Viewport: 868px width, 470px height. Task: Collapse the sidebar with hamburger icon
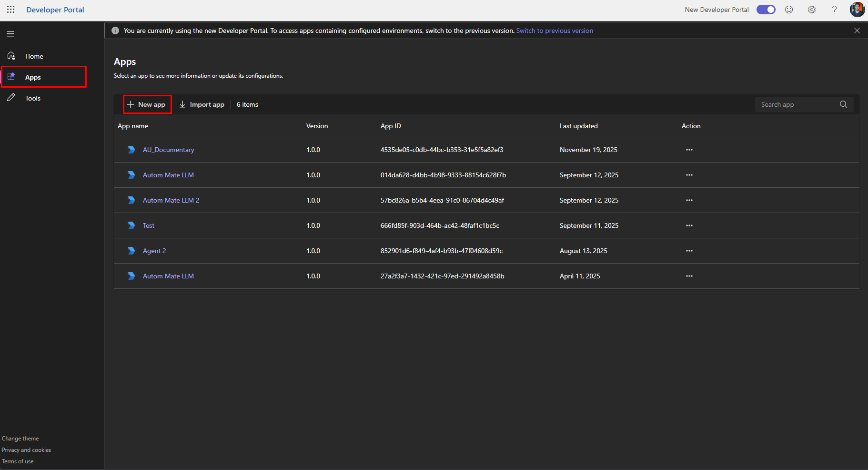point(10,34)
